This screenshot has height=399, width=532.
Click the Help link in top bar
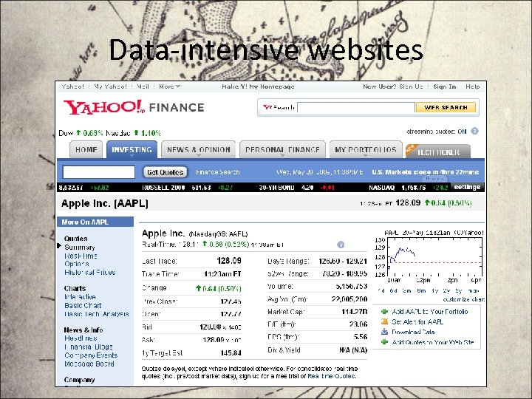tap(473, 86)
